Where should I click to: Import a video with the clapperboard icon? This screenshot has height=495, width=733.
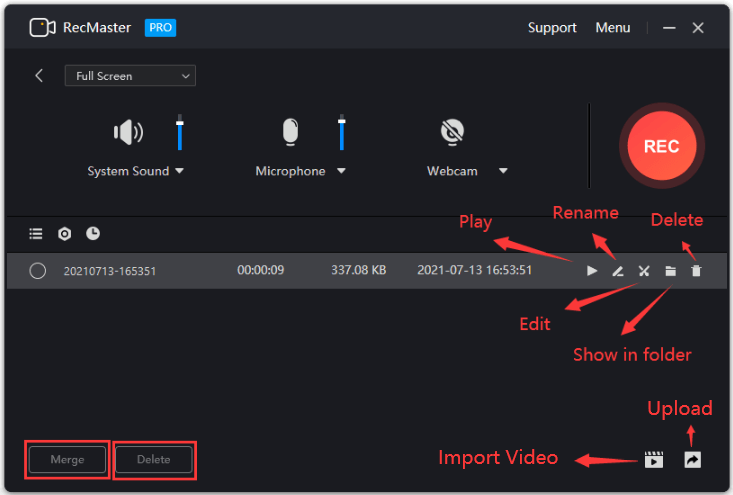pyautogui.click(x=654, y=459)
